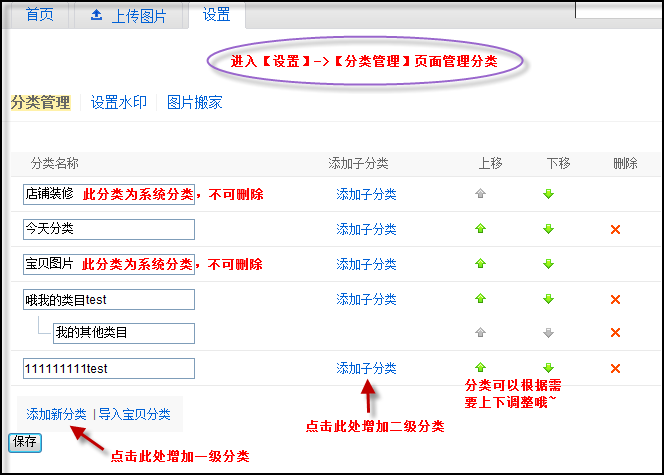Move 宝贝图片 category down
This screenshot has height=475, width=664.
click(x=548, y=264)
